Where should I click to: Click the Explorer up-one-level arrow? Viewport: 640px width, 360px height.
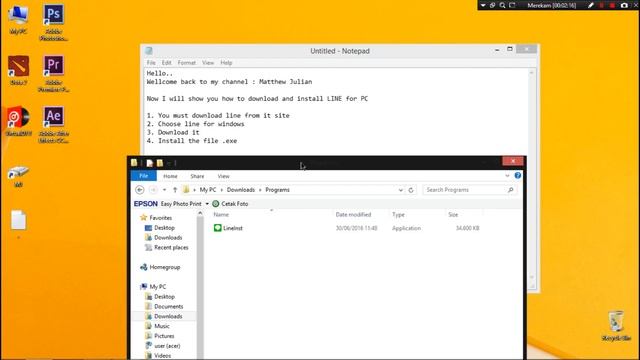point(175,190)
